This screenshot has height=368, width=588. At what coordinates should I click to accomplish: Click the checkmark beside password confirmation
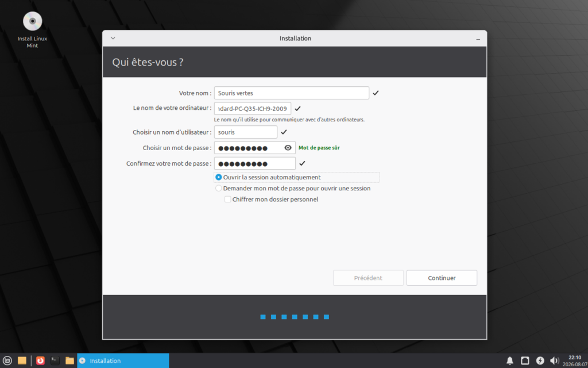click(x=302, y=163)
